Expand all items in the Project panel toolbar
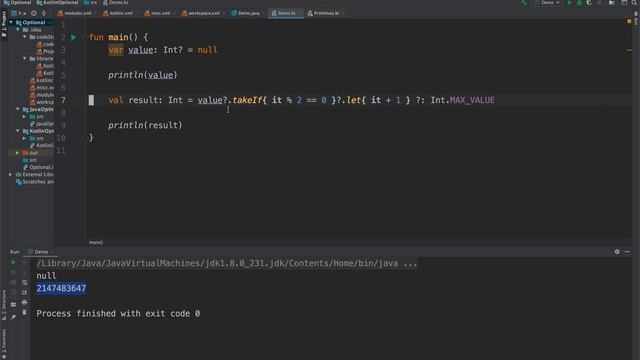The image size is (640, 360). (44, 13)
